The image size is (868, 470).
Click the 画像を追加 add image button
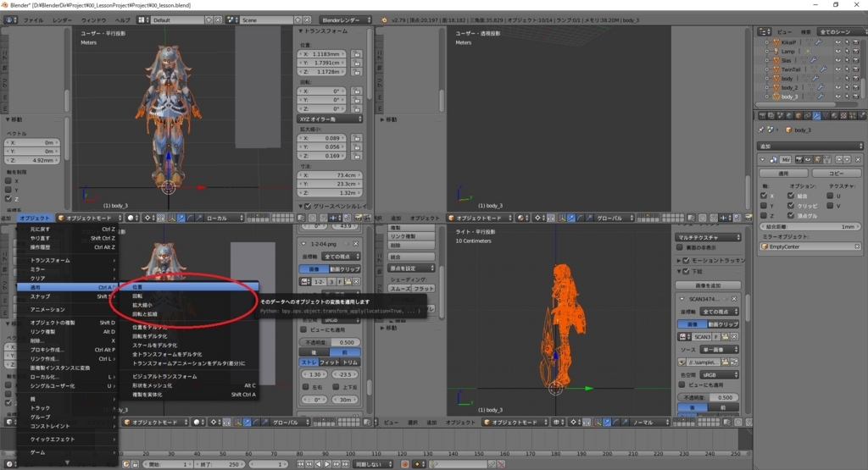coord(708,285)
